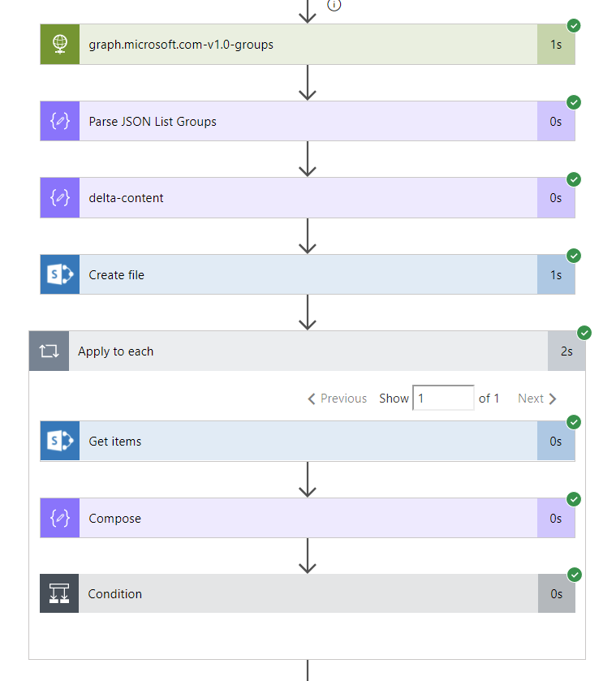Screen dimensions: 616x681
Task: Expand the Parse JSON List Groups action
Action: pyautogui.click(x=308, y=122)
